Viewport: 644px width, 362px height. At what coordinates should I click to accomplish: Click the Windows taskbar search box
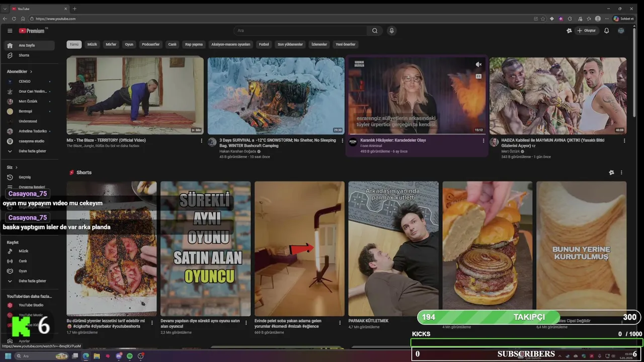(x=41, y=356)
